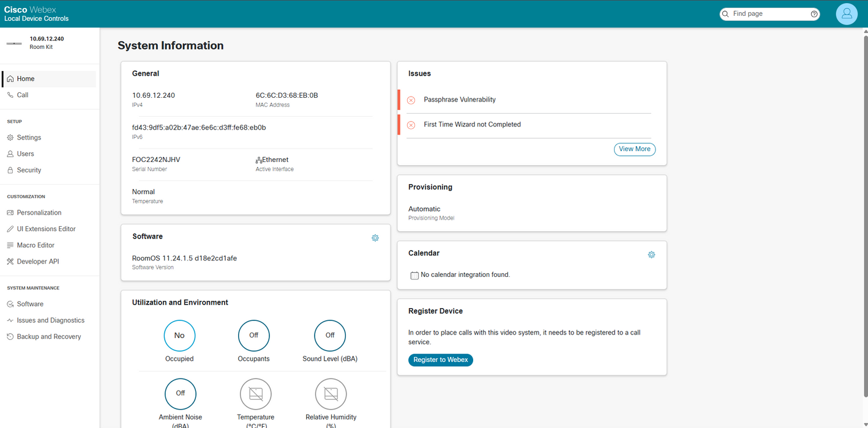This screenshot has height=428, width=868.
Task: Click the search magnifier icon in Find page
Action: (725, 14)
